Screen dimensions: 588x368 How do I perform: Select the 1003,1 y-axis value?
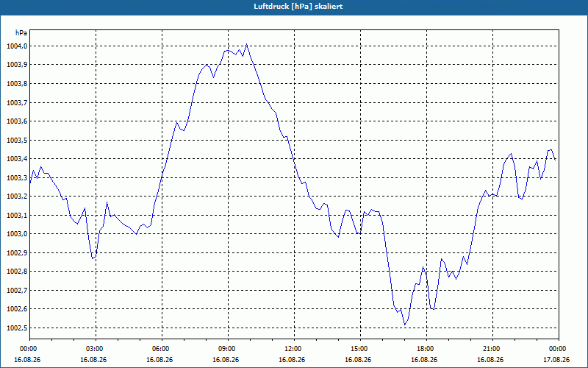pyautogui.click(x=17, y=215)
